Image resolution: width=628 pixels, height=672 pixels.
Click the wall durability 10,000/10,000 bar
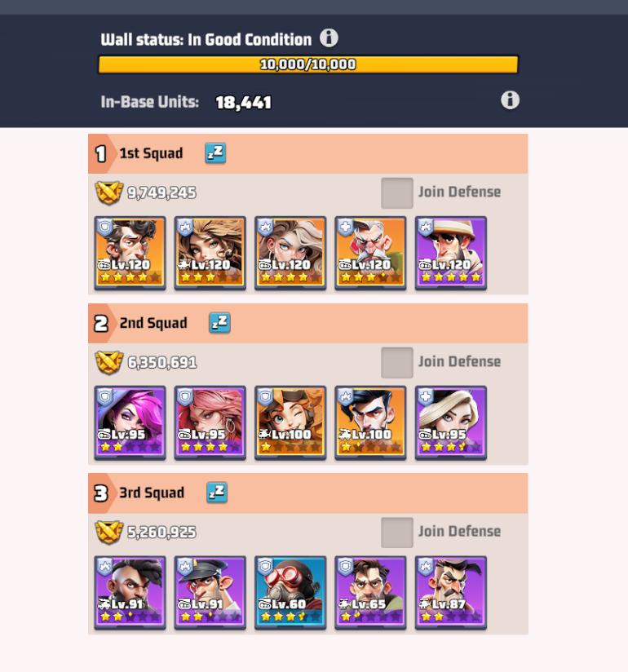tap(307, 64)
